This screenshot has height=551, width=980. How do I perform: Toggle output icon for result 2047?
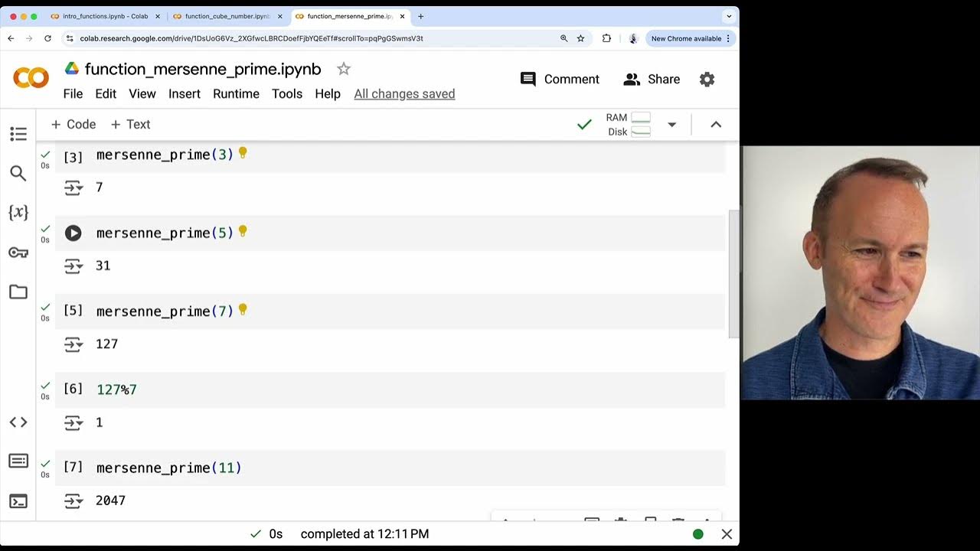[73, 501]
